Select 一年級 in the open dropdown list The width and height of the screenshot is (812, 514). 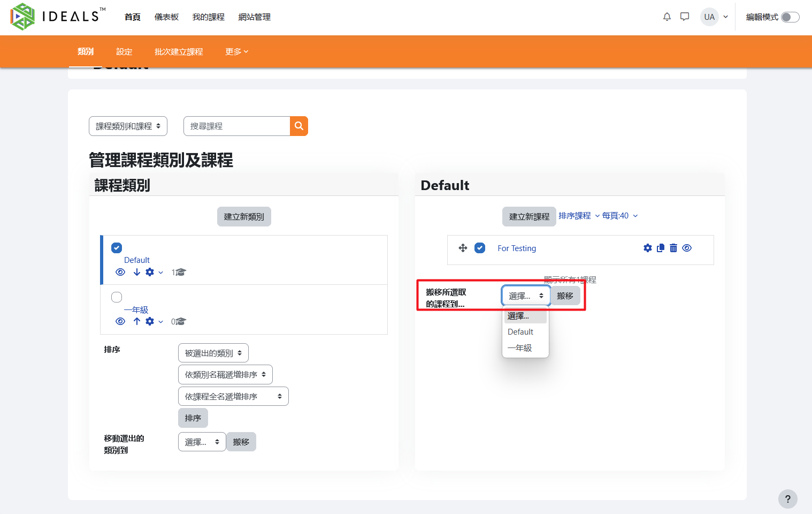point(520,348)
